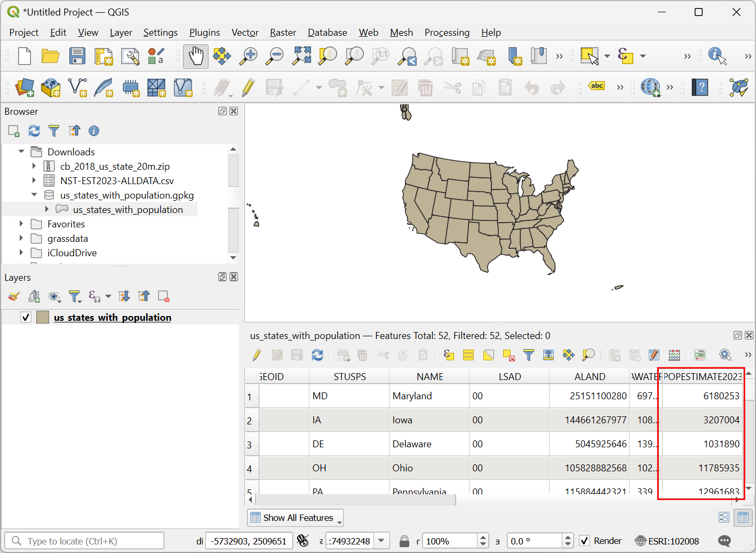Toggle the scale lock icon
This screenshot has height=553, width=756.
[x=404, y=541]
